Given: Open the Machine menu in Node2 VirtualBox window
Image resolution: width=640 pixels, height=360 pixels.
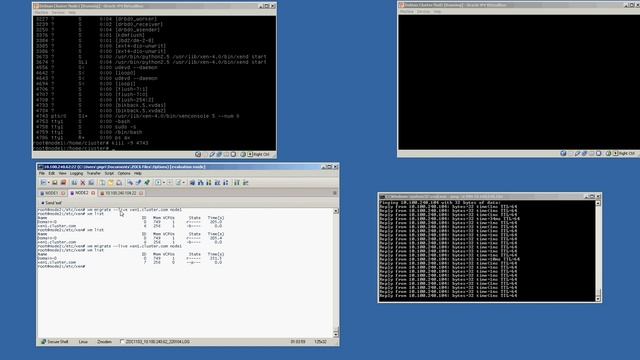Looking at the screenshot, I should point(407,11).
